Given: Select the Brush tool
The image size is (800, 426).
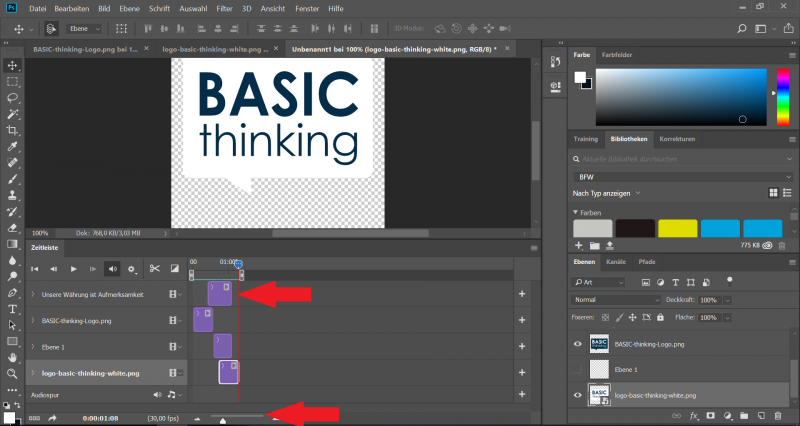Looking at the screenshot, I should coord(12,179).
